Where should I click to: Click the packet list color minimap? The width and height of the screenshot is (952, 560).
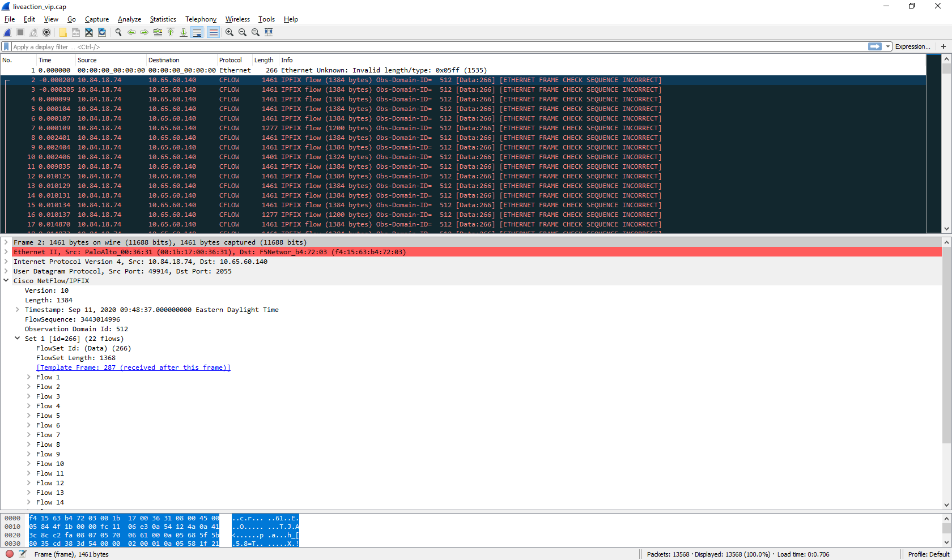pyautogui.click(x=933, y=142)
